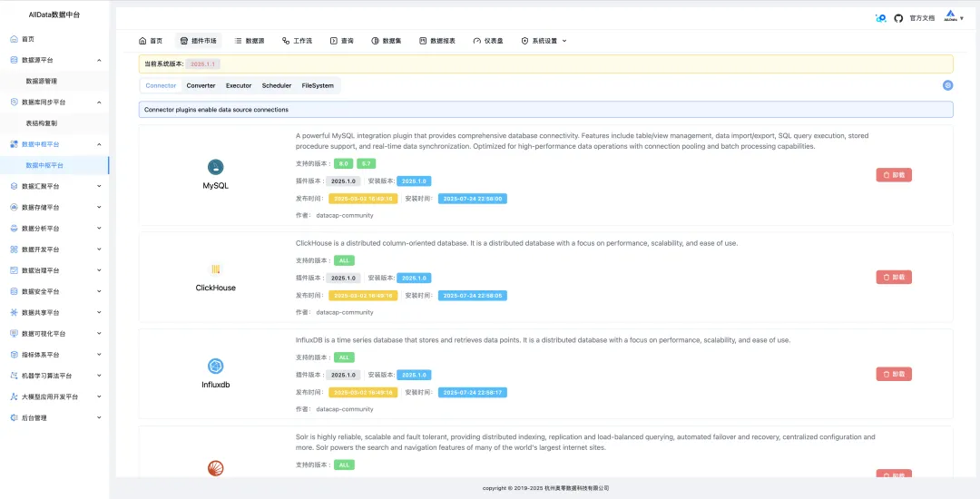Open the GitHub repository icon
Viewport: 980px width, 499px height.
click(x=898, y=19)
